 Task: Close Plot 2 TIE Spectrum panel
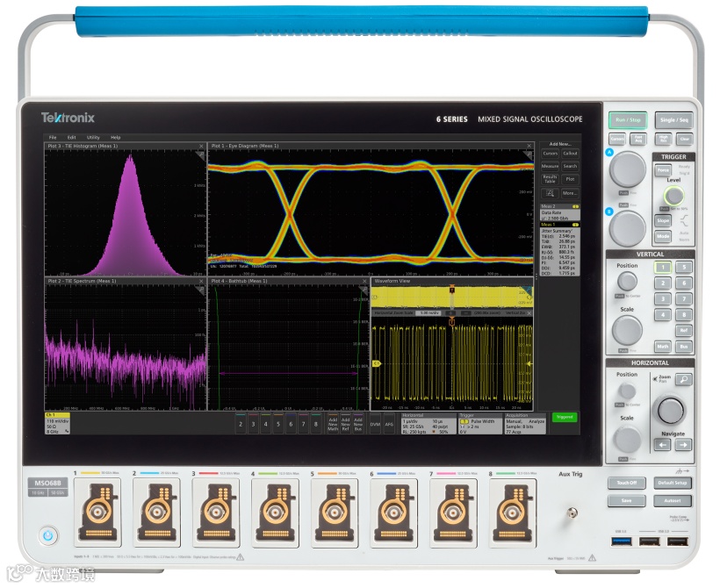point(201,281)
